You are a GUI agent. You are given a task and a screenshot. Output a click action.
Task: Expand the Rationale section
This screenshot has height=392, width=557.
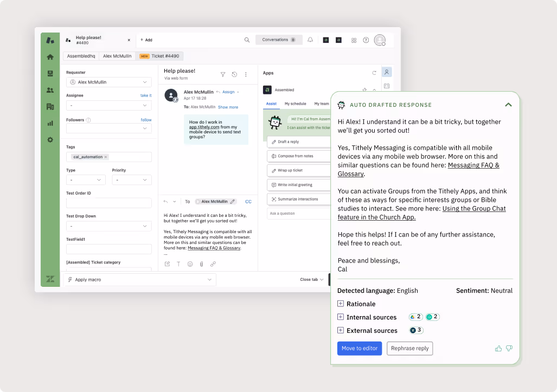tap(340, 304)
